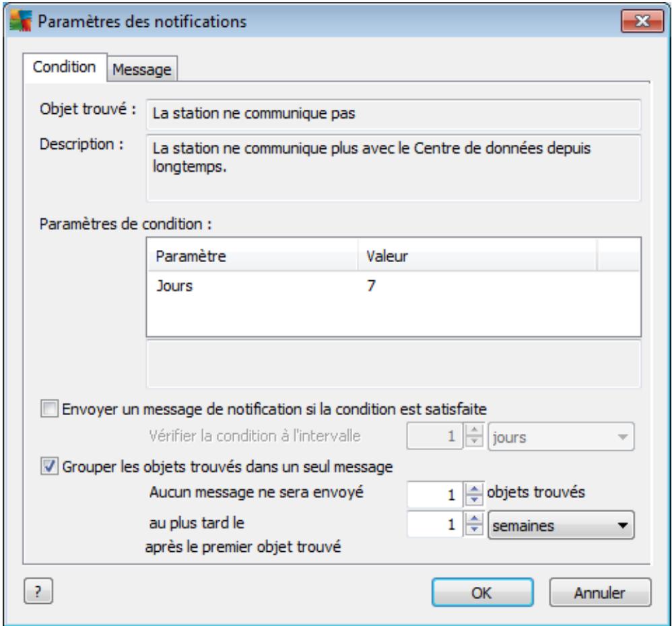672x626 pixels.
Task: Click the 'Valeur' column header
Action: click(477, 256)
